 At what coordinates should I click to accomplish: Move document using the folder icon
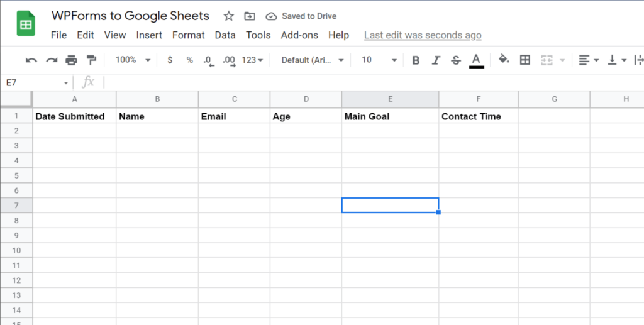(x=249, y=16)
